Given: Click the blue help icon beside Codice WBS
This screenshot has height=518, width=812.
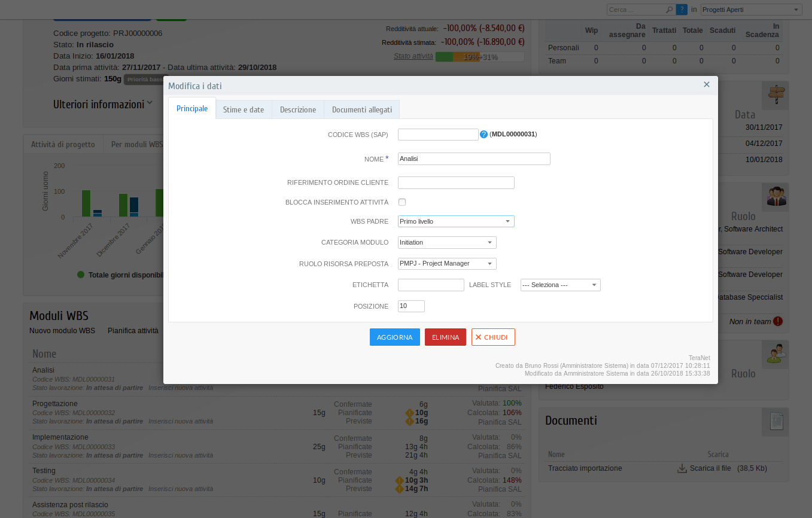Looking at the screenshot, I should (x=483, y=135).
